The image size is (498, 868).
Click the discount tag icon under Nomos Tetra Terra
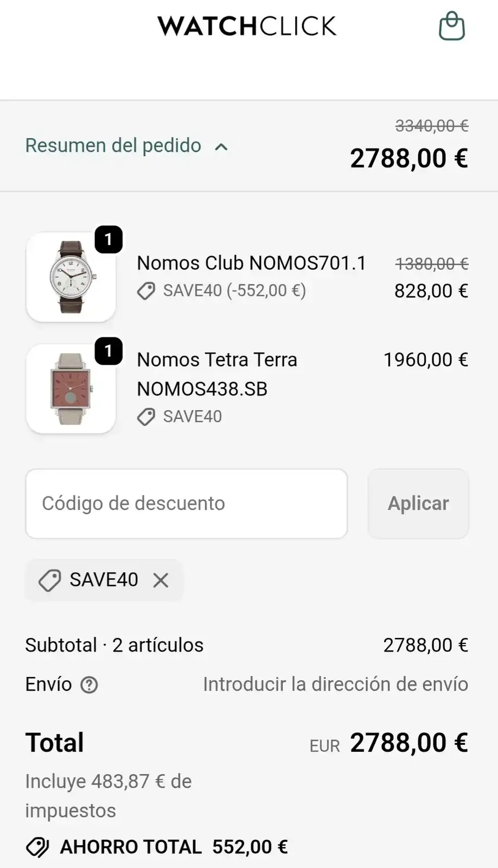(146, 417)
